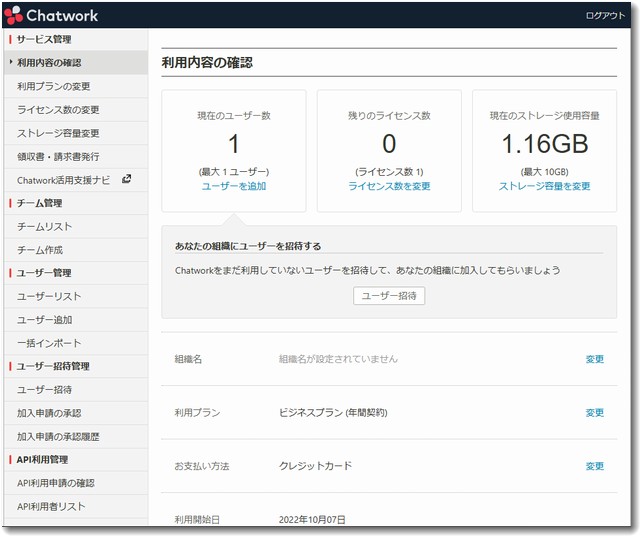Image resolution: width=640 pixels, height=536 pixels.
Task: Click 変更 in the 組織名 row
Action: [595, 359]
